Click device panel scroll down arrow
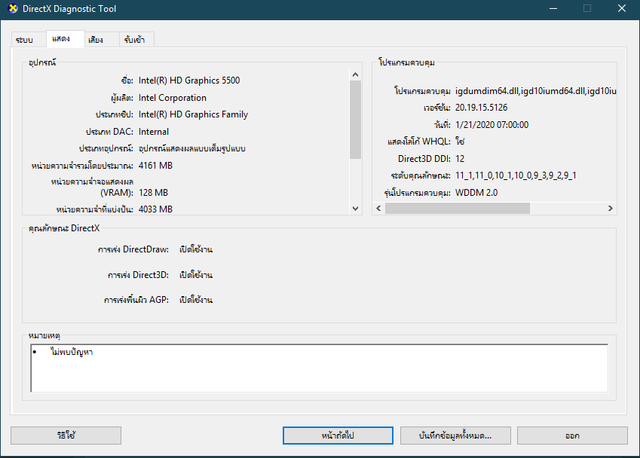Image resolution: width=640 pixels, height=458 pixels. (x=355, y=209)
